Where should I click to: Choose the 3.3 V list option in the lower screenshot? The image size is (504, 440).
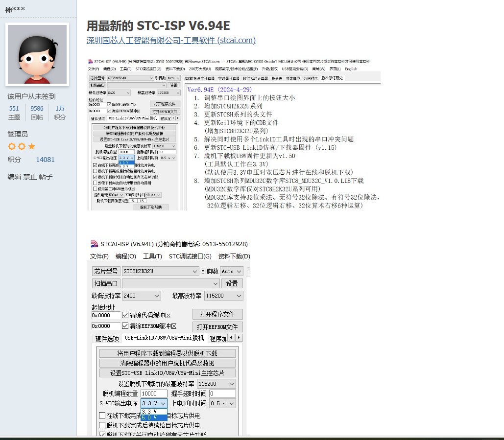[154, 412]
